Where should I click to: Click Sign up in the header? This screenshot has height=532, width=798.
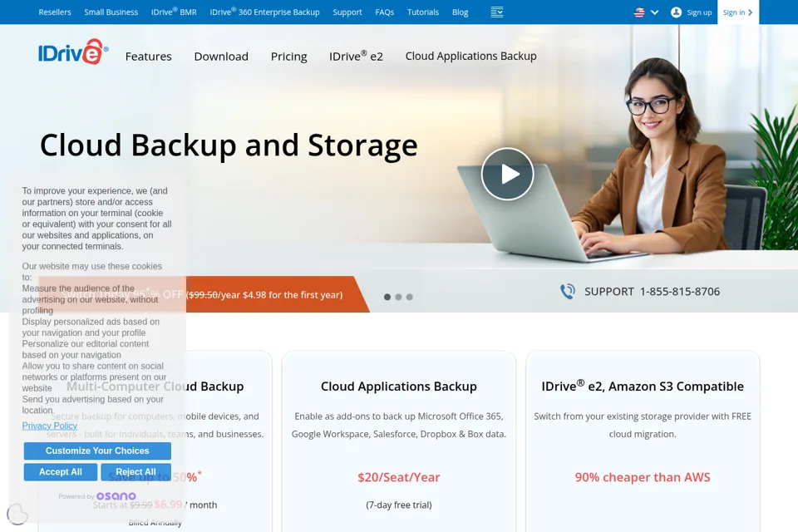pyautogui.click(x=699, y=12)
